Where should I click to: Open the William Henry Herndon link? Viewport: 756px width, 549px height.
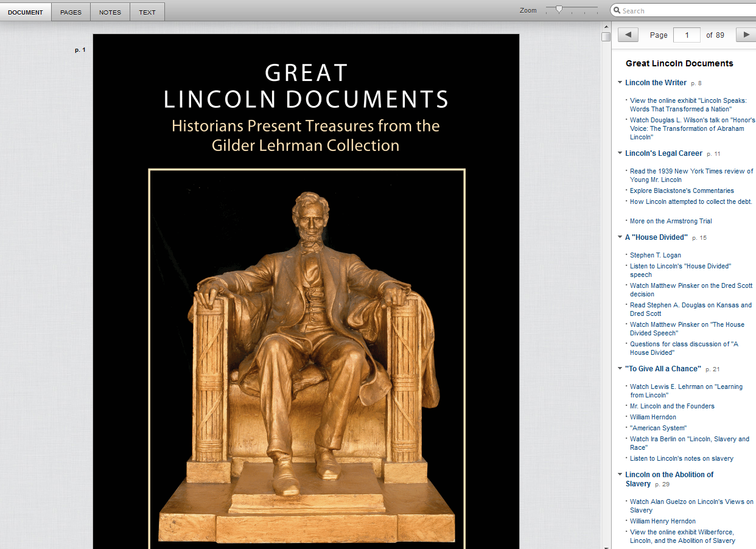coord(663,521)
